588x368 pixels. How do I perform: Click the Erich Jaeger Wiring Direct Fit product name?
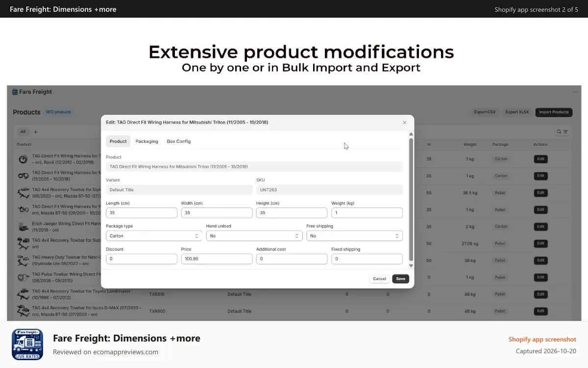point(66,227)
